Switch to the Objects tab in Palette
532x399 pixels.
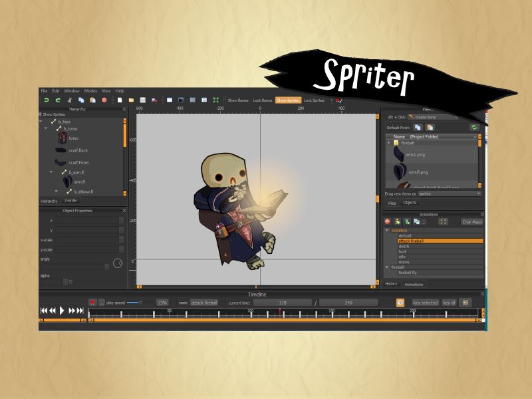click(x=410, y=203)
